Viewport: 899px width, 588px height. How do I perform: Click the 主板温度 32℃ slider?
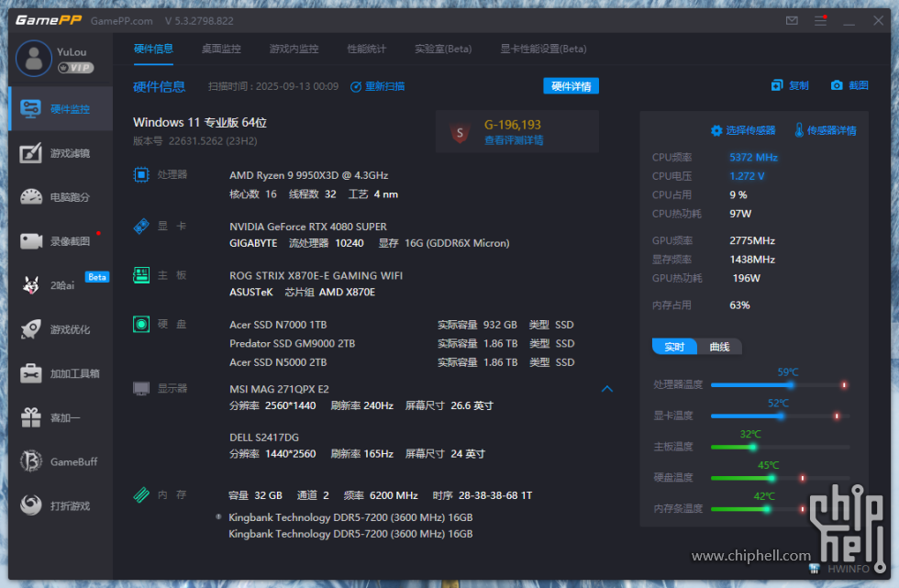780,447
